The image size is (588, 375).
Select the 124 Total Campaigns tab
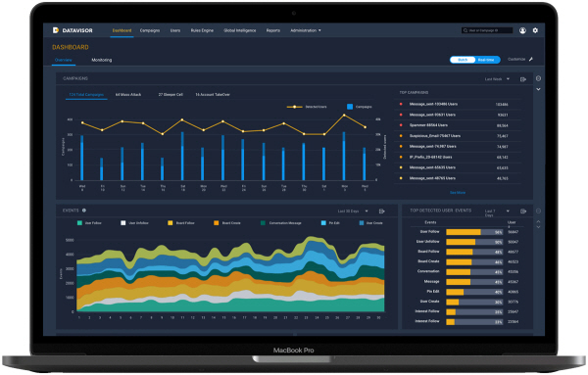pos(86,94)
